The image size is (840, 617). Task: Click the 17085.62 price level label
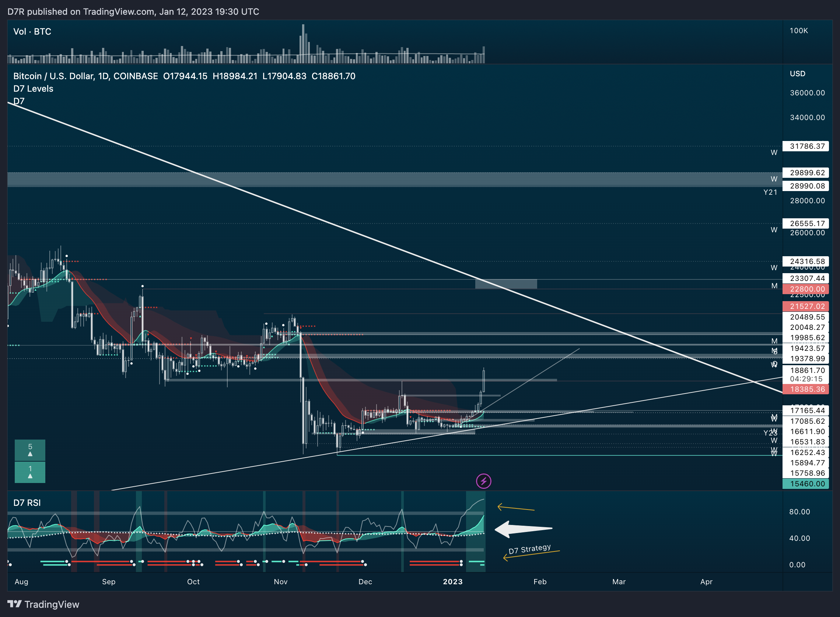click(x=805, y=421)
